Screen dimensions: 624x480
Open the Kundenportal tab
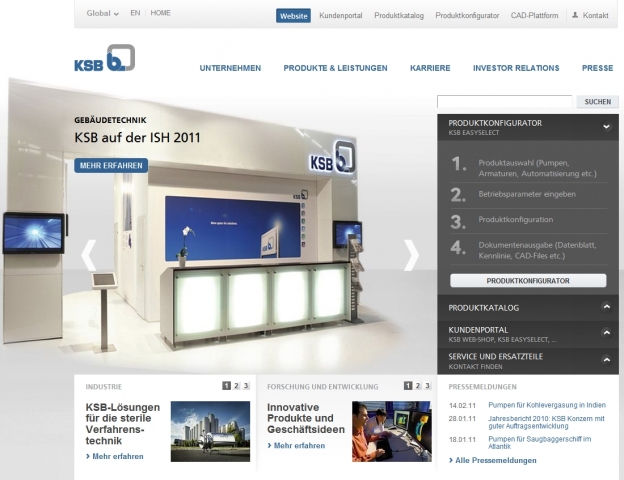pos(341,16)
